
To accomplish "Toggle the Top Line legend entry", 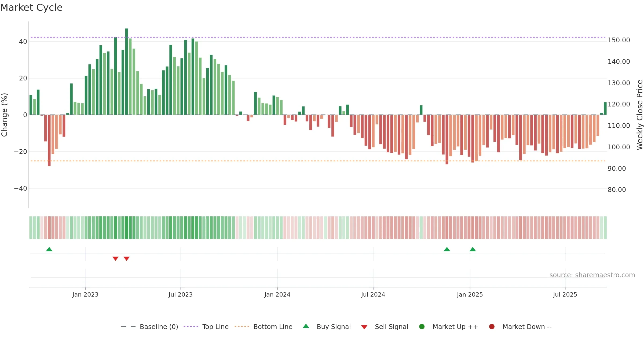I will tap(206, 327).
